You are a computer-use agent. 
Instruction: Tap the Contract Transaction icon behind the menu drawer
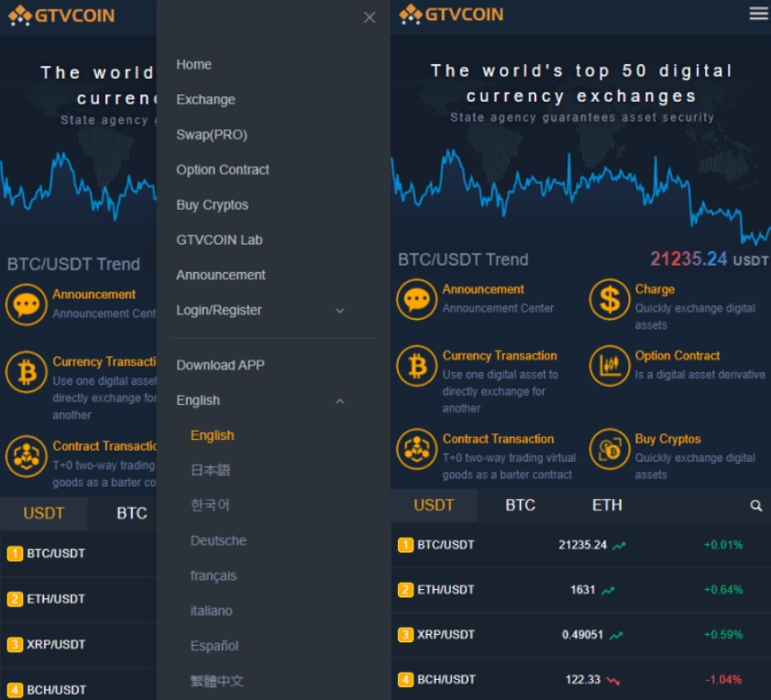(27, 456)
